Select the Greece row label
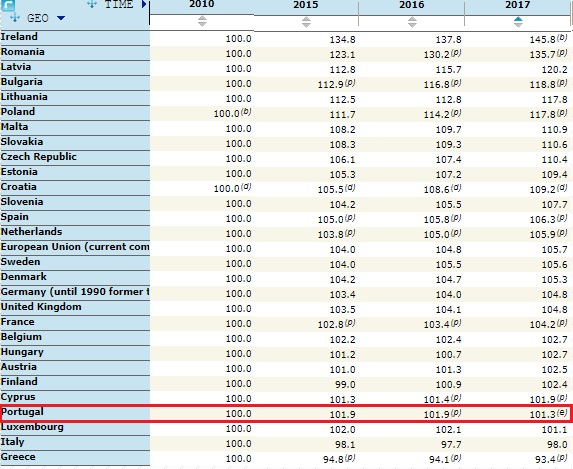Viewport: 573px width, 469px height. (18, 457)
